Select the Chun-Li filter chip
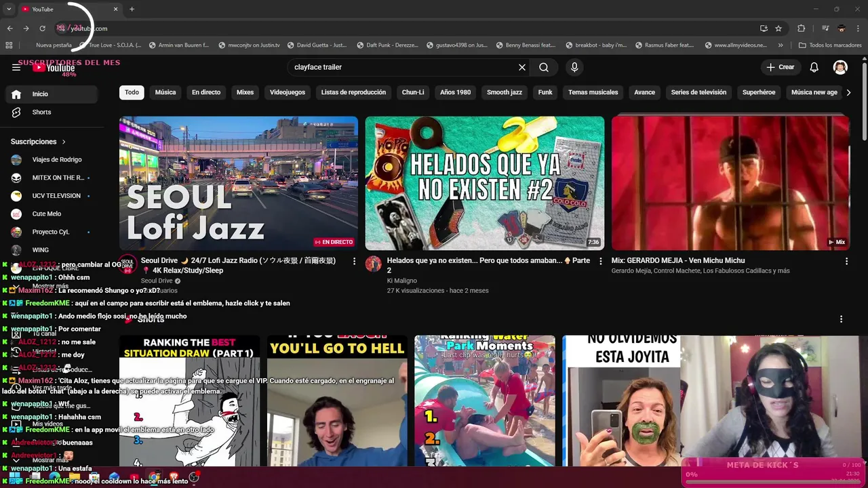Image resolution: width=868 pixels, height=488 pixels. 413,92
